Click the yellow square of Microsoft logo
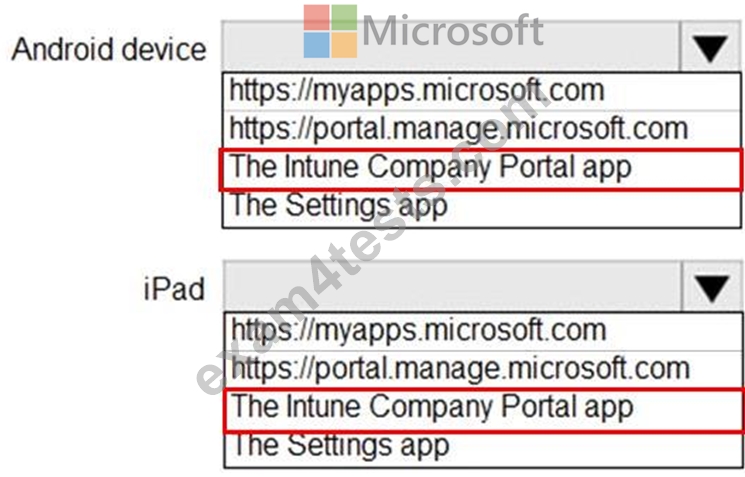 (x=344, y=45)
